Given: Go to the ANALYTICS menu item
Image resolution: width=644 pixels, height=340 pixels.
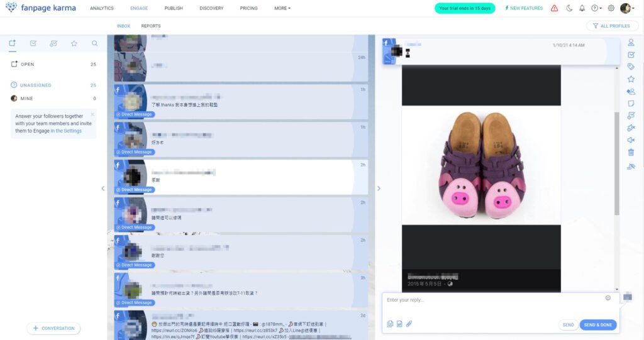Looking at the screenshot, I should 102,8.
